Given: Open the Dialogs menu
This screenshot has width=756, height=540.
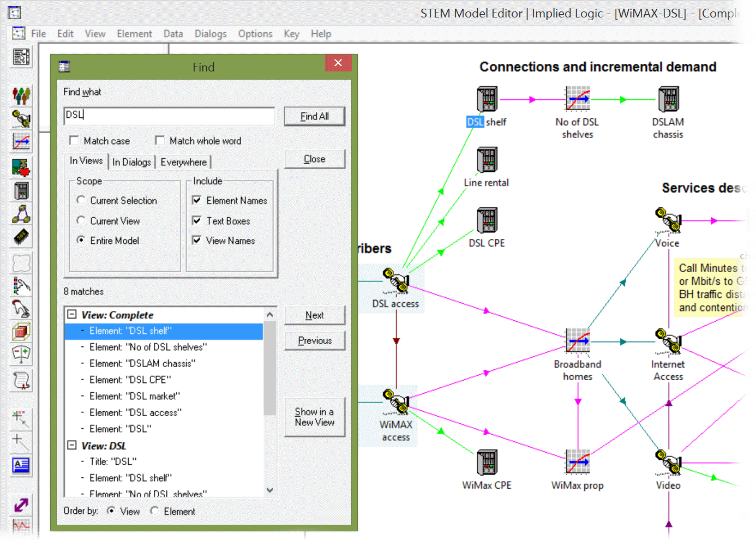Looking at the screenshot, I should [211, 34].
